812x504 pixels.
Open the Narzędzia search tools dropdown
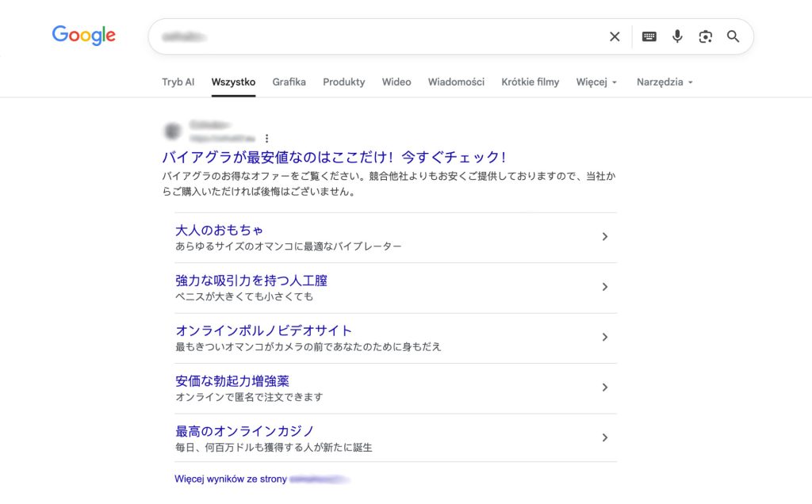click(665, 82)
